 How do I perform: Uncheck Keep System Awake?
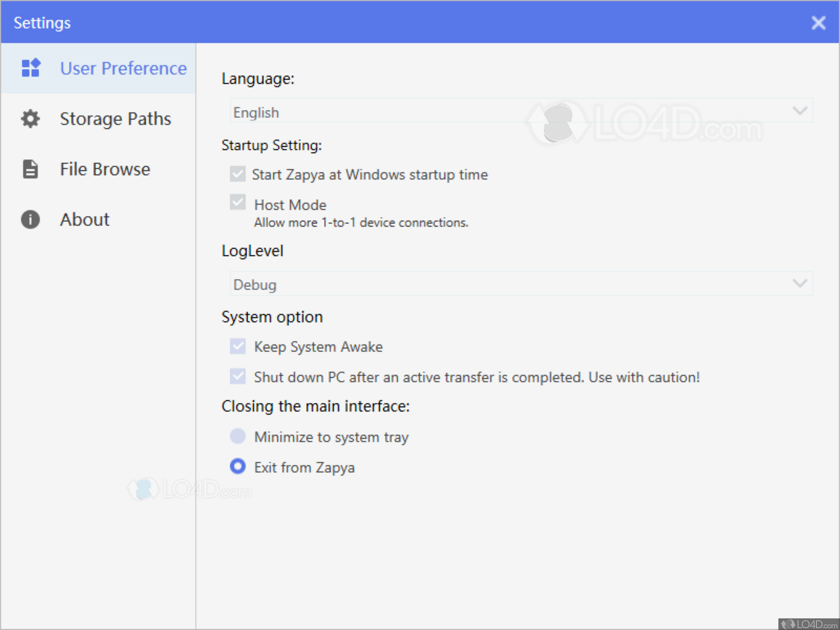(238, 346)
